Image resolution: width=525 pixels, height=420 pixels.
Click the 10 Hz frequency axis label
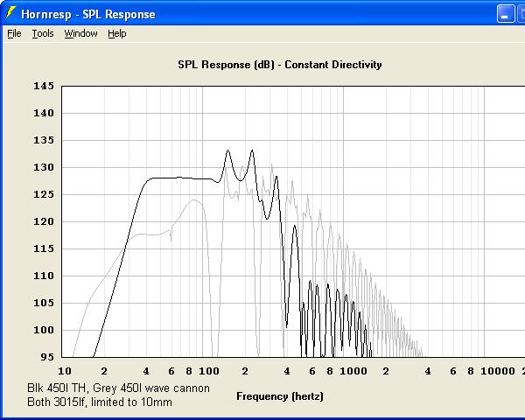tap(65, 371)
